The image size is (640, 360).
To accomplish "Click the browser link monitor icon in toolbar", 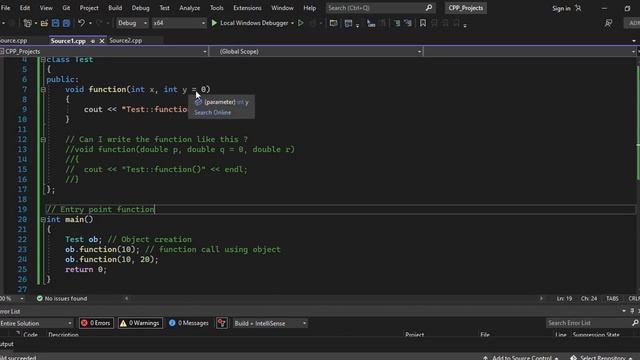I will 333,23.
